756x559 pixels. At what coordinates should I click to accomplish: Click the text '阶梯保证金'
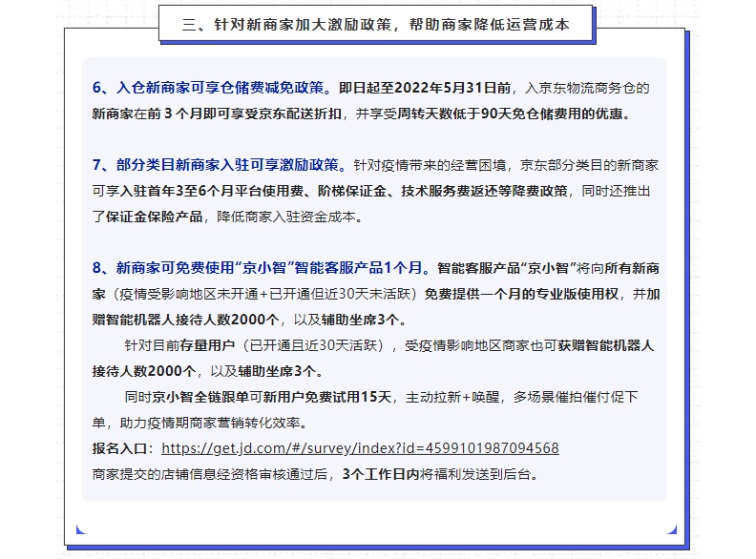(352, 191)
